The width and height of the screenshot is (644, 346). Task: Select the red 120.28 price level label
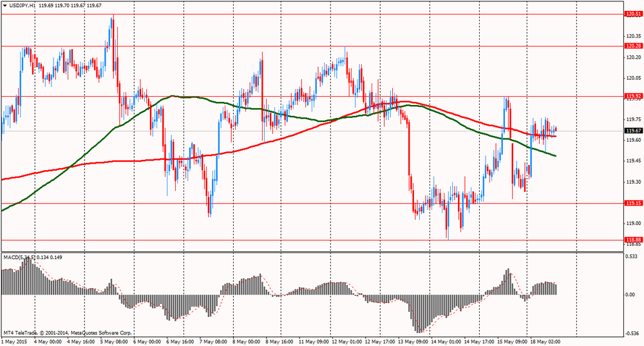click(x=633, y=46)
